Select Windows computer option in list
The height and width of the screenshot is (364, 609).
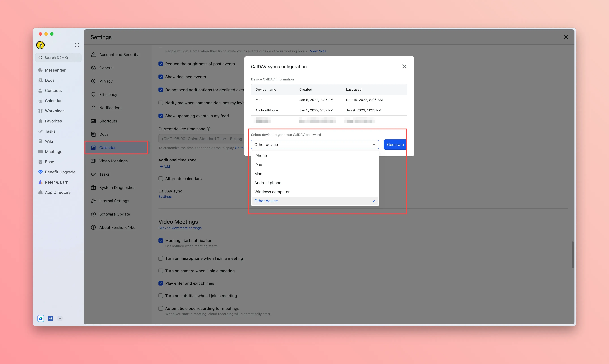click(x=272, y=192)
